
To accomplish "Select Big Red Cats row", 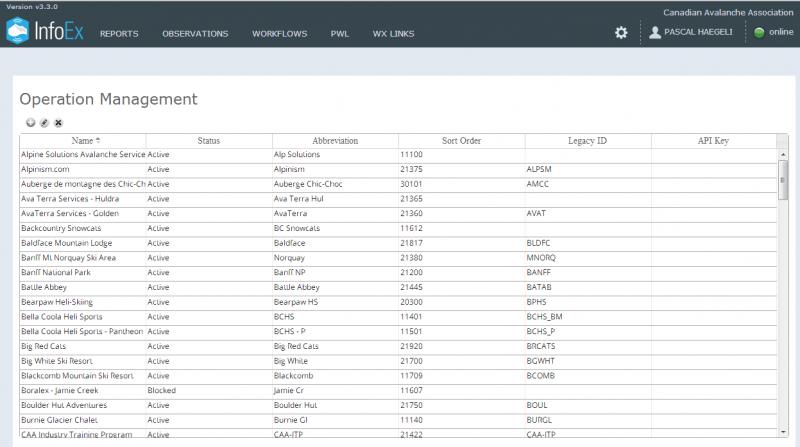I will (398, 346).
